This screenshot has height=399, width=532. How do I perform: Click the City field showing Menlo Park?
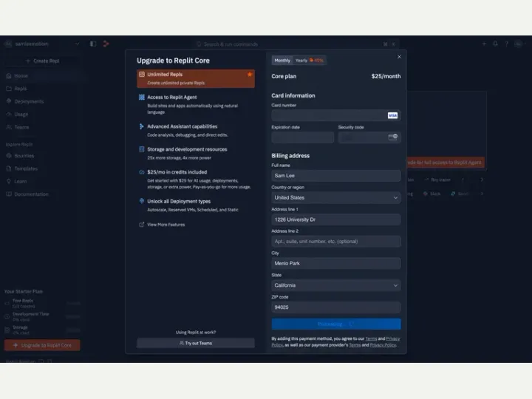[336, 263]
